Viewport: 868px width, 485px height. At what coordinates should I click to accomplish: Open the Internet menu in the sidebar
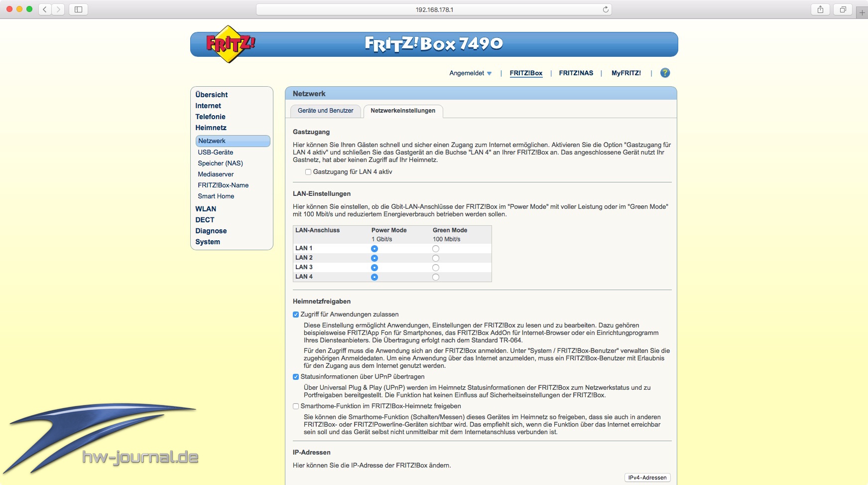coord(208,106)
